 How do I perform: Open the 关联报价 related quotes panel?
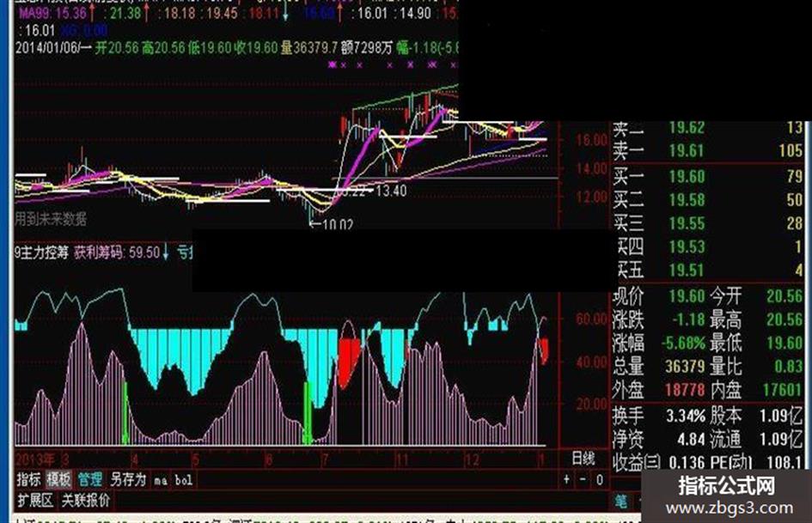click(x=86, y=501)
